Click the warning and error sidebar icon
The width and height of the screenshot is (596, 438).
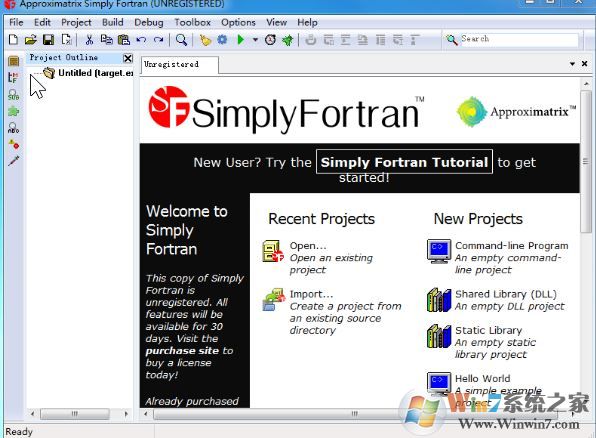click(x=14, y=144)
